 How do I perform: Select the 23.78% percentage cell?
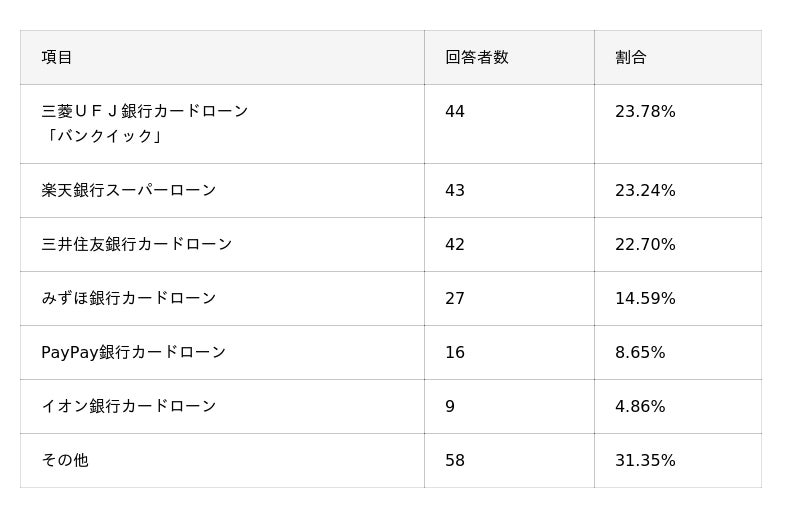pyautogui.click(x=645, y=112)
